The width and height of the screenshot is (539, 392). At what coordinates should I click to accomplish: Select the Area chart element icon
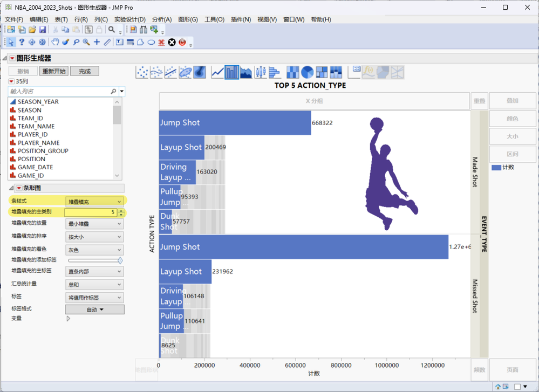pyautogui.click(x=246, y=72)
